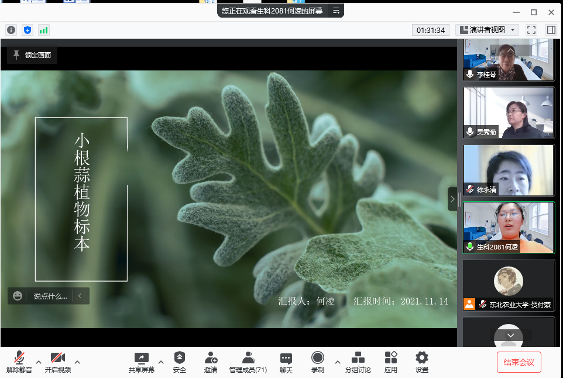Toggle the side panel layout icon
Viewport: 563px width, 378px height.
pos(551,30)
